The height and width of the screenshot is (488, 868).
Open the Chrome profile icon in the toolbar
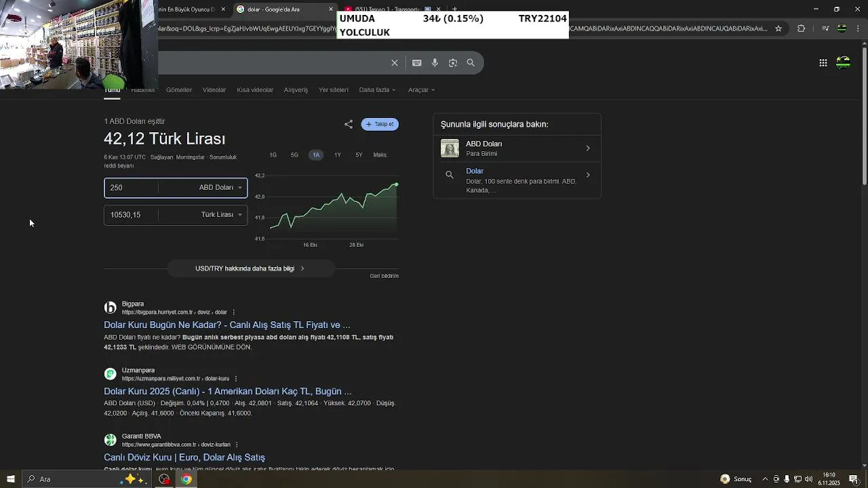pyautogui.click(x=842, y=28)
